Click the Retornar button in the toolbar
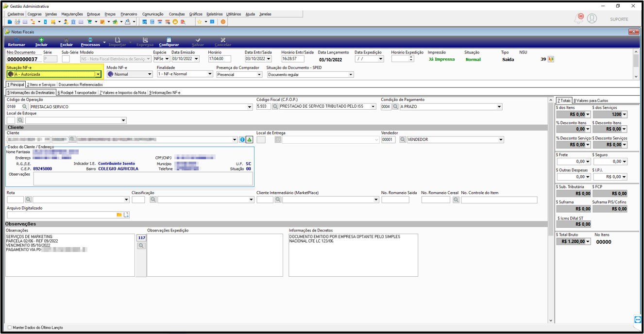This screenshot has width=644, height=334. click(17, 42)
